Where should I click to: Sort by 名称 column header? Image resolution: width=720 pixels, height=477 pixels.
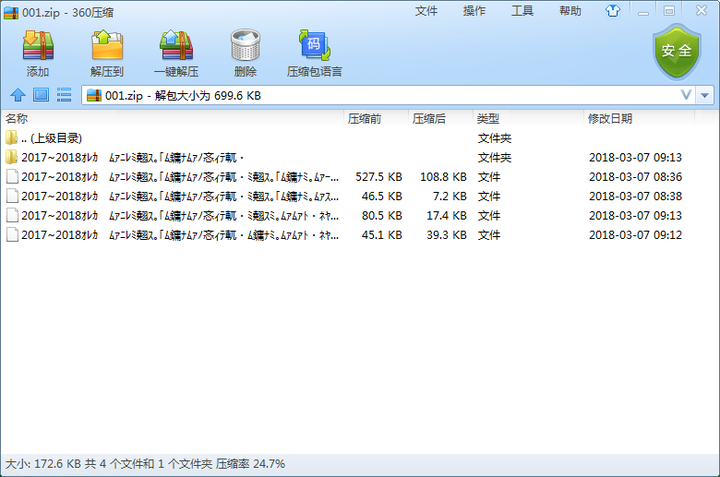[x=173, y=119]
